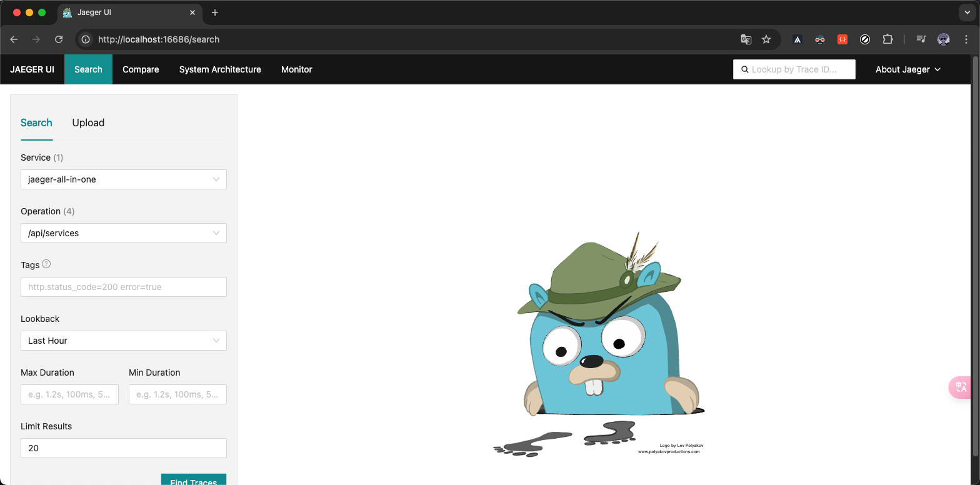Viewport: 980px width, 485px height.
Task: Click the pink floating translate widget
Action: coord(961,387)
